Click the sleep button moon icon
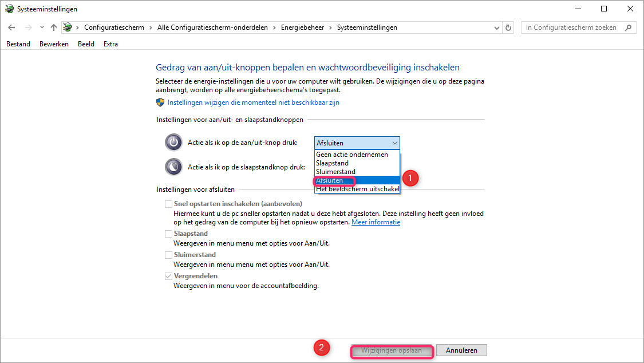 (173, 167)
